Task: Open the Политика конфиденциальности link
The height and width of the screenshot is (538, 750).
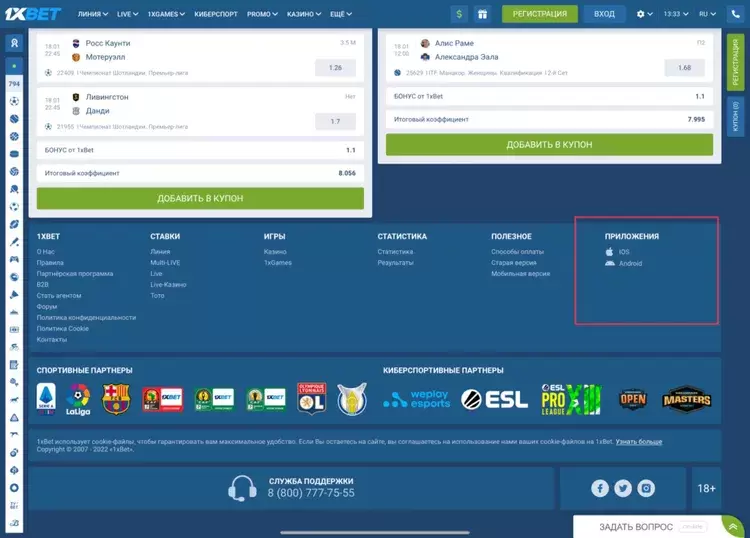Action: coord(86,318)
